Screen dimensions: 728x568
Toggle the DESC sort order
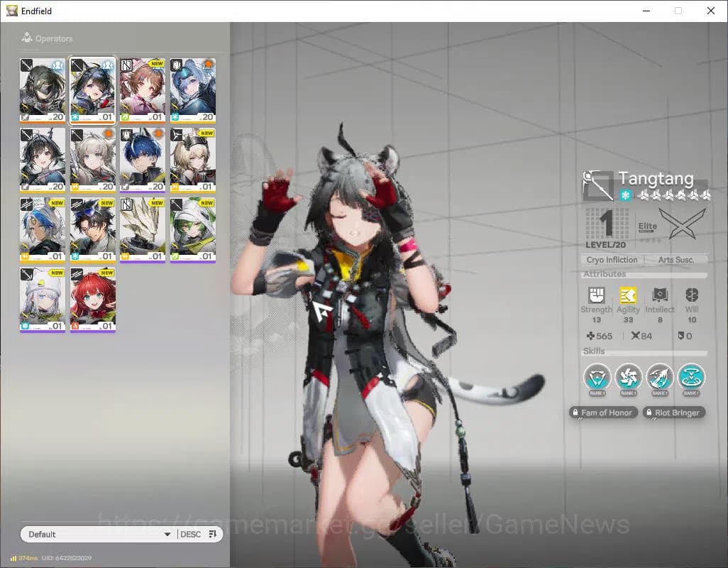[190, 534]
